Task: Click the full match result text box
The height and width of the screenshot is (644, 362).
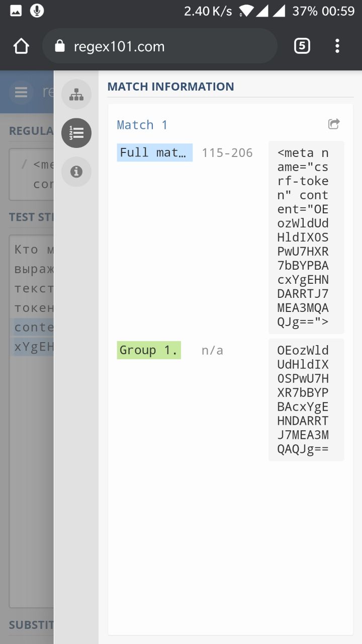Action: (306, 237)
